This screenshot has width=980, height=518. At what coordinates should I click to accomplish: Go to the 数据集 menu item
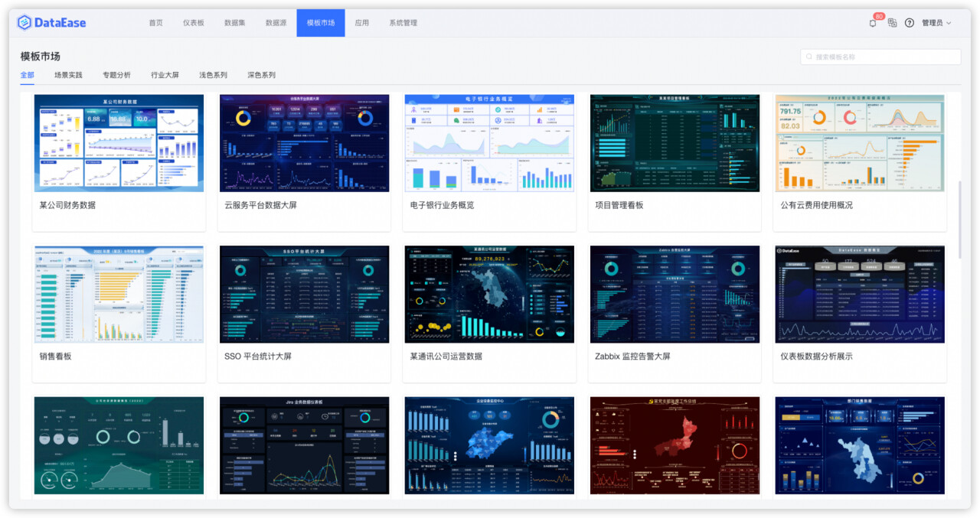[235, 23]
